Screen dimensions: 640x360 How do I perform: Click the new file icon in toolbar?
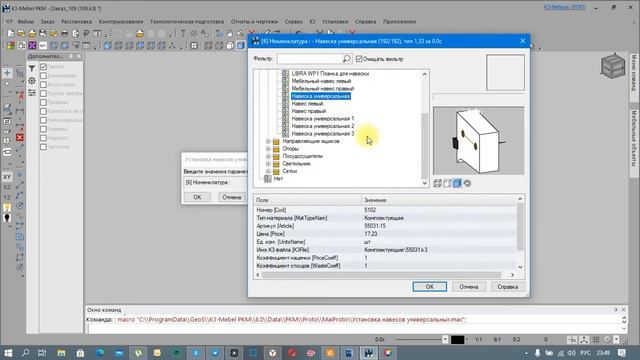click(x=11, y=33)
